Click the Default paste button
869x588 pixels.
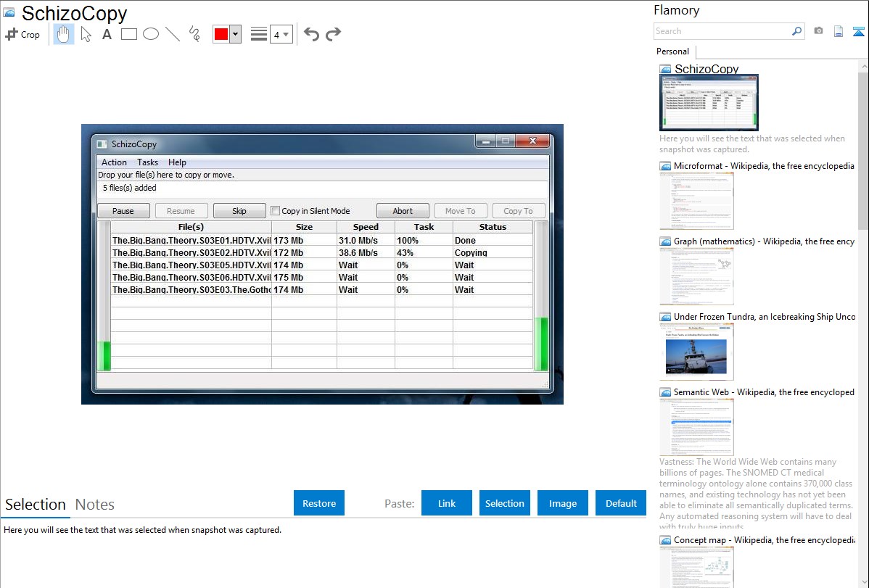coord(621,503)
